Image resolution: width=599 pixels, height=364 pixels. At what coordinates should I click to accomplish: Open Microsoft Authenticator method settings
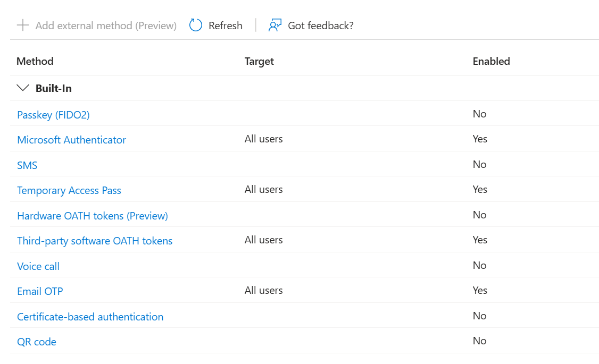tap(71, 139)
